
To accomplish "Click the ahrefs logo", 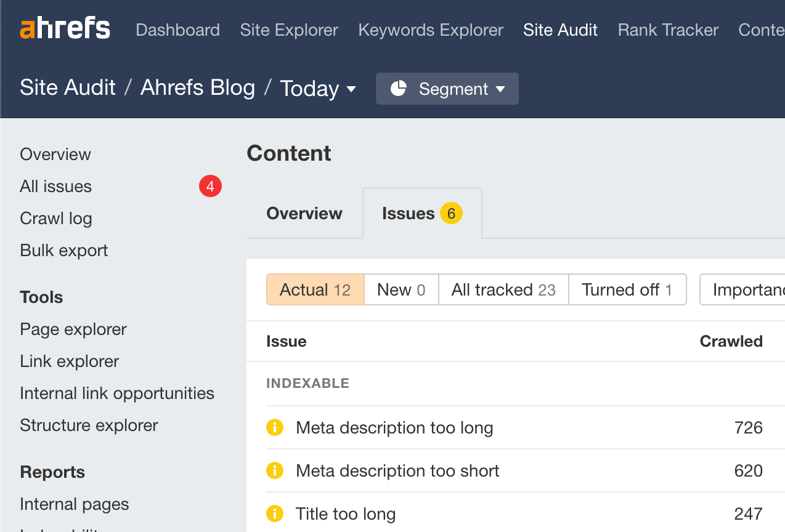I will pyautogui.click(x=65, y=28).
